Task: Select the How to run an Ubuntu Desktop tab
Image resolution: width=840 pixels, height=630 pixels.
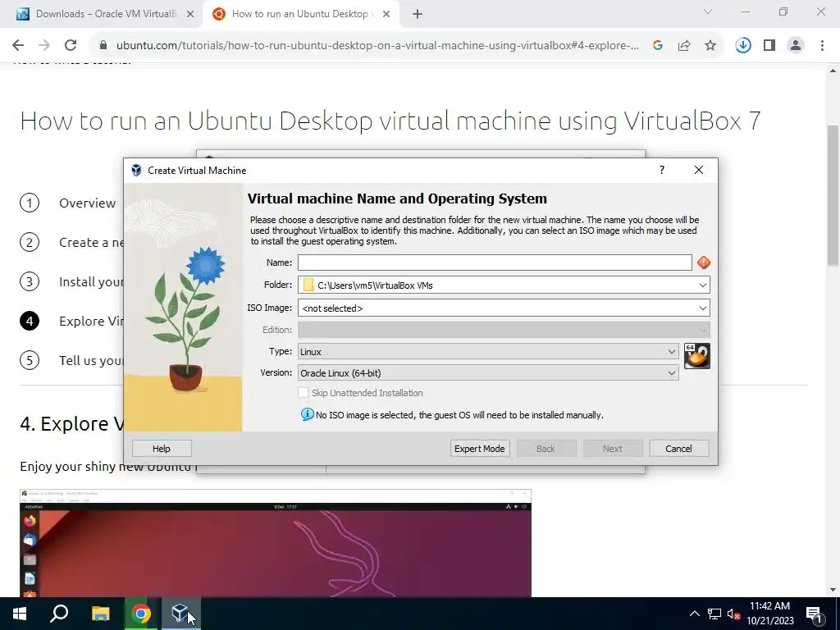Action: [x=299, y=14]
